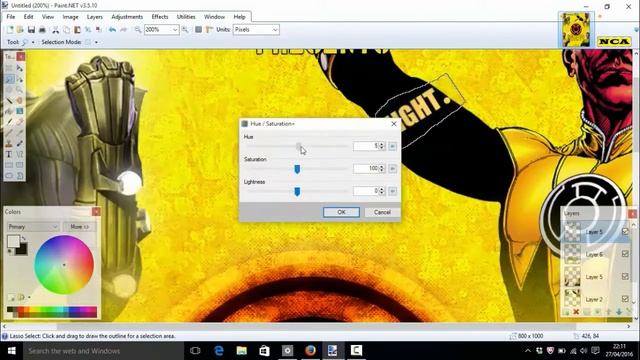Open the Units Pixels dropdown
Viewport: 640px width, 360px height.
256,29
